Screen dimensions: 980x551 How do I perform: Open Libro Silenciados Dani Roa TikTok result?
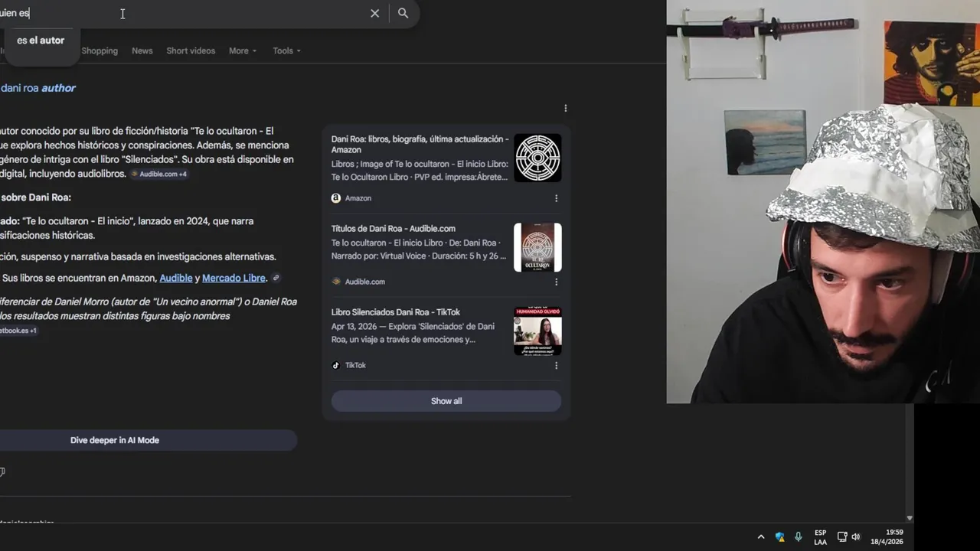(x=396, y=312)
